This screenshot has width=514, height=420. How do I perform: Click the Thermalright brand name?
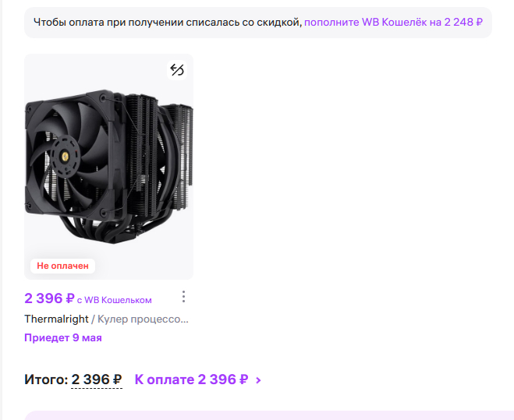(56, 319)
